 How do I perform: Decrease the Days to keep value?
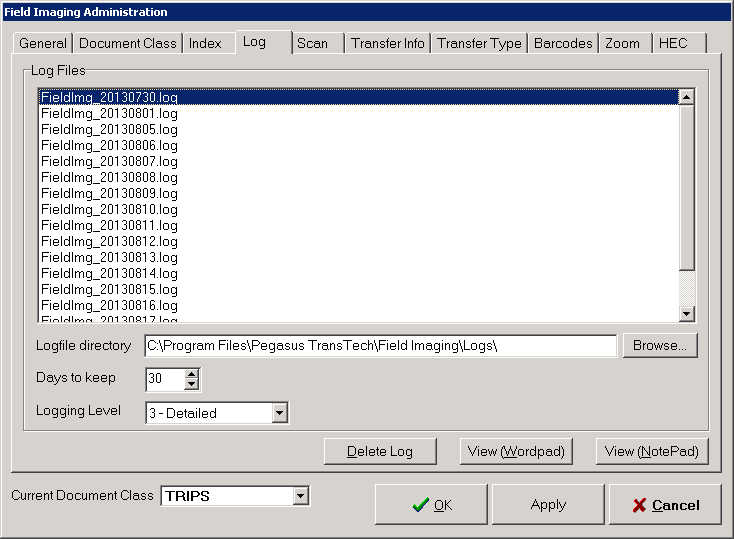pyautogui.click(x=192, y=385)
